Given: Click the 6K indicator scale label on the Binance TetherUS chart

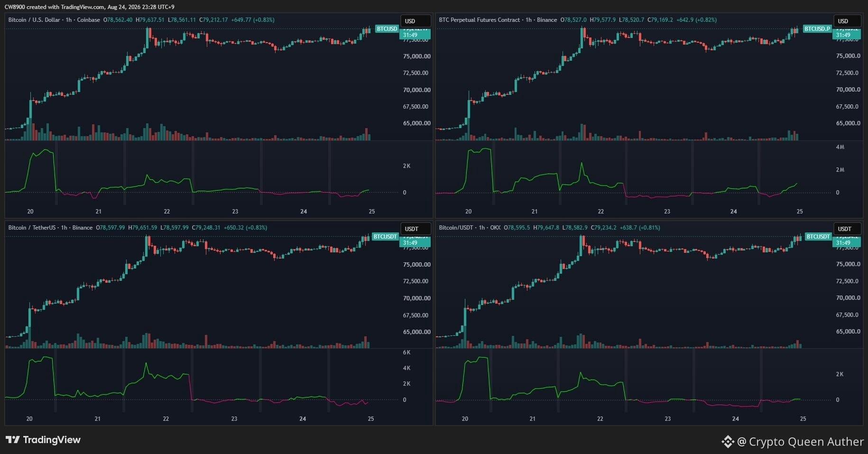Looking at the screenshot, I should (x=406, y=352).
